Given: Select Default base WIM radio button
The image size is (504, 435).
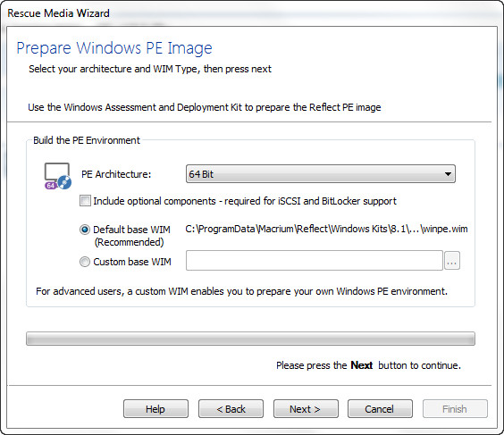Looking at the screenshot, I should click(x=85, y=230).
